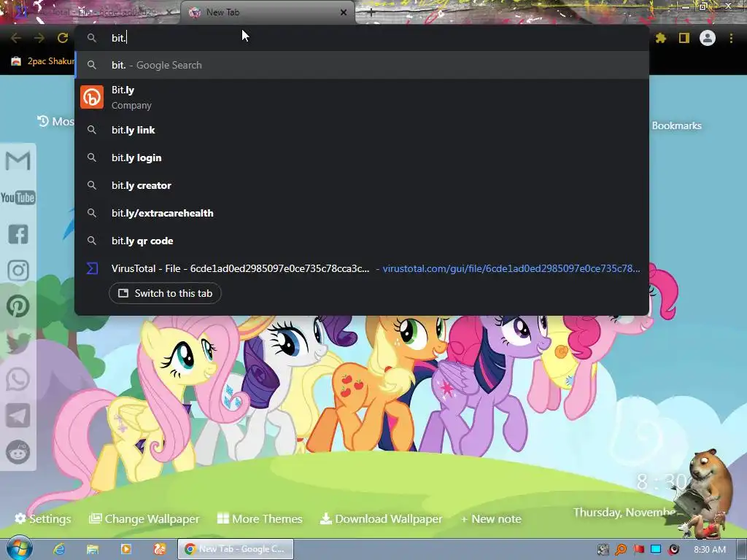Open the orange taskbar app icon
Image resolution: width=747 pixels, height=560 pixels.
(x=159, y=549)
